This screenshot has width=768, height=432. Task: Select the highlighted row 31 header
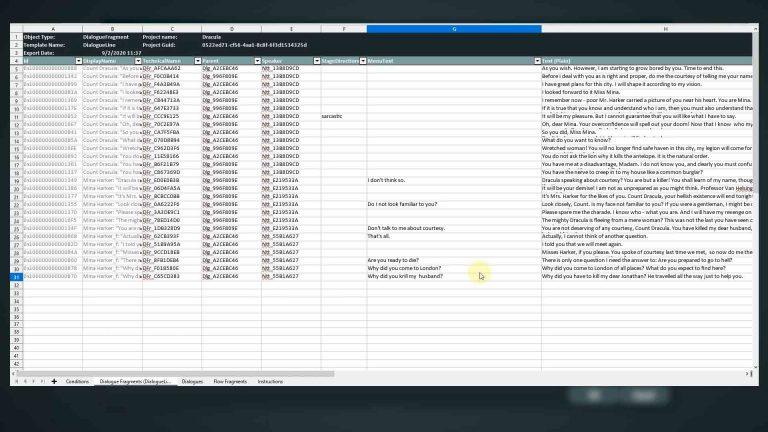(x=16, y=277)
